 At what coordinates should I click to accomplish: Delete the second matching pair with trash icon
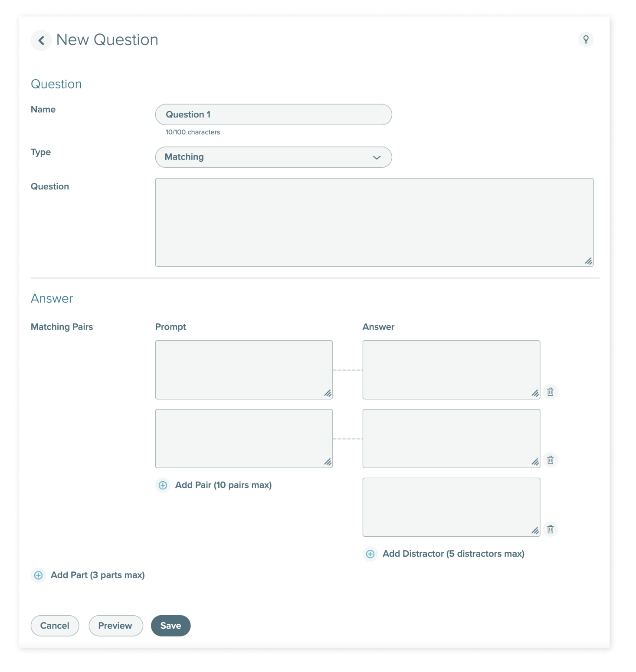coord(550,460)
